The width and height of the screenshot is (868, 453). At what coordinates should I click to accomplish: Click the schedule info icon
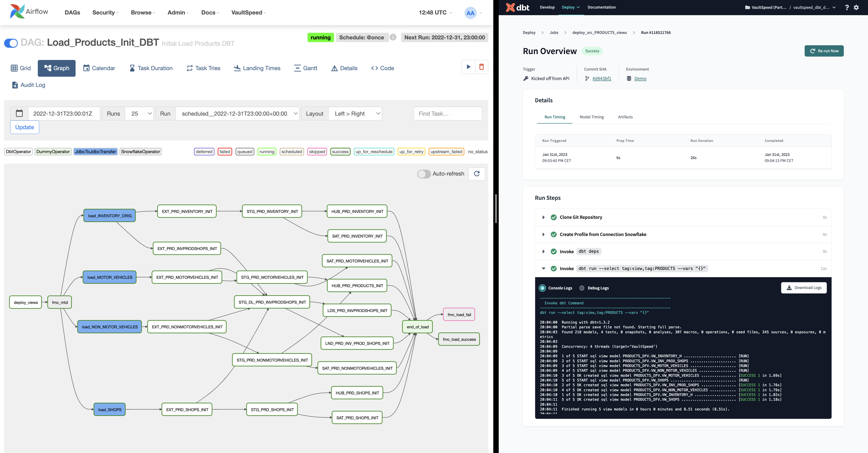coord(393,37)
